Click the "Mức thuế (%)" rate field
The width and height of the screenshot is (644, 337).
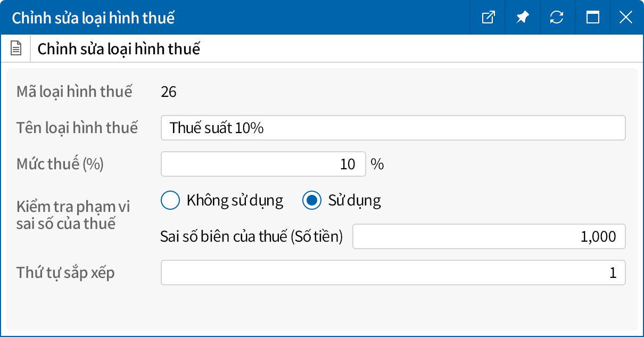click(x=263, y=164)
